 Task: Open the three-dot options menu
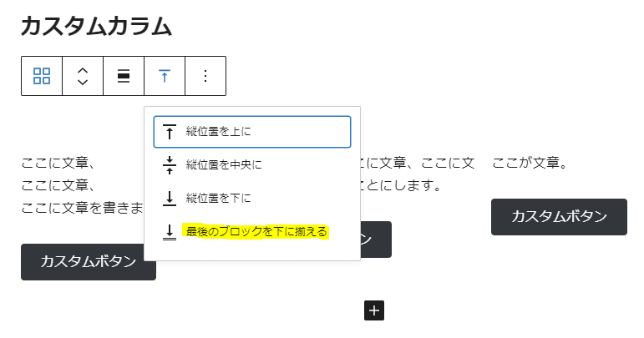[205, 76]
